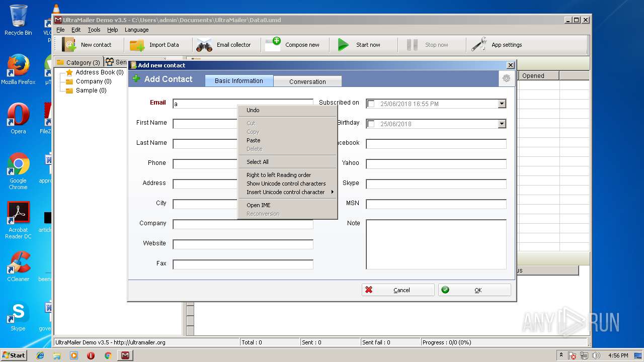Click the Windows Start button

pos(14,355)
